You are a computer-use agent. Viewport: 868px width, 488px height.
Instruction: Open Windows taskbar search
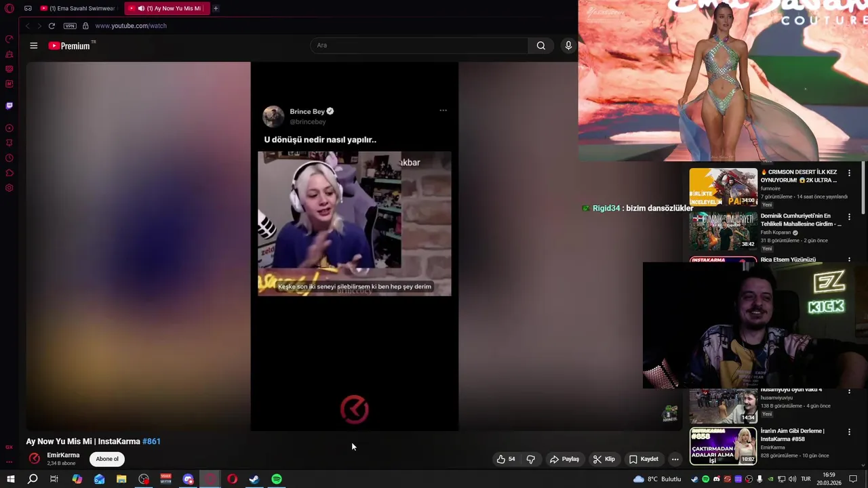[x=33, y=479]
